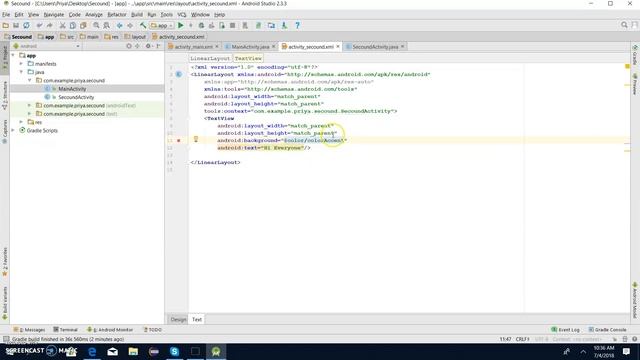Expand the Gradle Scripts node
This screenshot has height=360, width=640.
click(x=13, y=130)
